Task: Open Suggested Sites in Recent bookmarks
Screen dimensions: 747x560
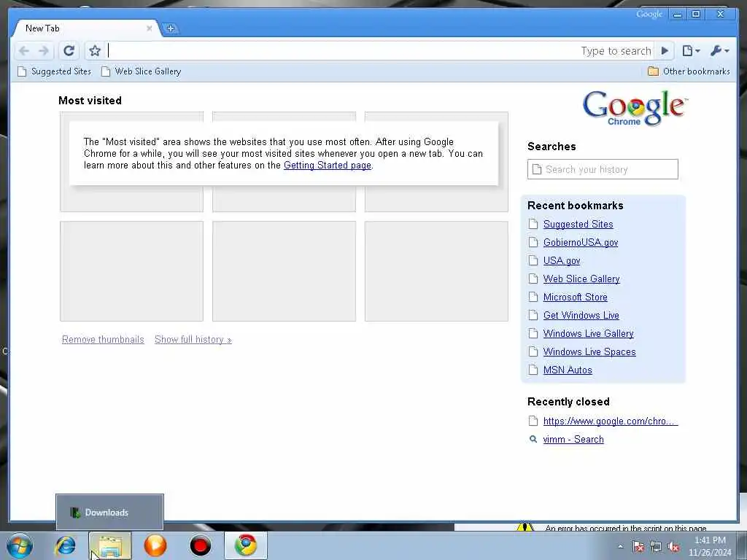Action: [578, 225]
